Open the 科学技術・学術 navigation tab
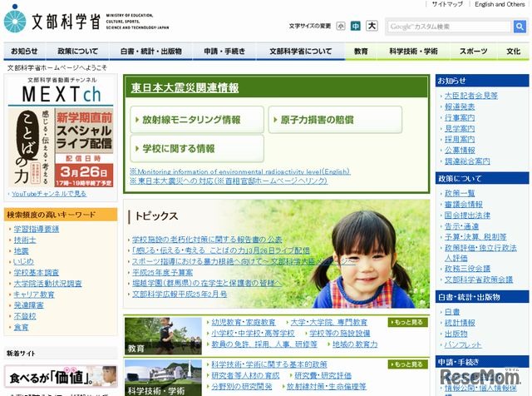Screen dimensions: 532x396 coord(413,52)
